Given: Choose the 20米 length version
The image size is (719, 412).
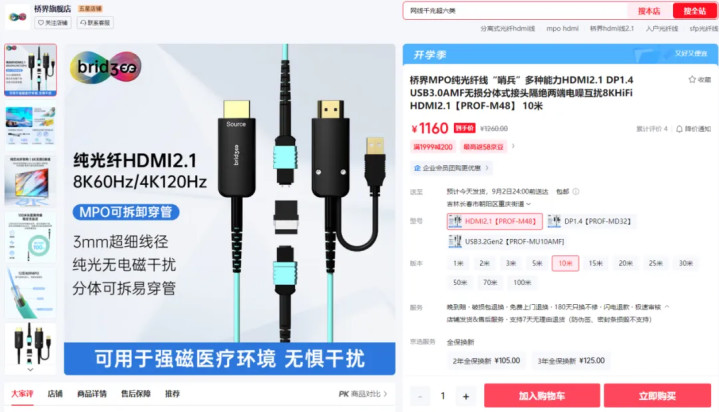Looking at the screenshot, I should pyautogui.click(x=625, y=263).
